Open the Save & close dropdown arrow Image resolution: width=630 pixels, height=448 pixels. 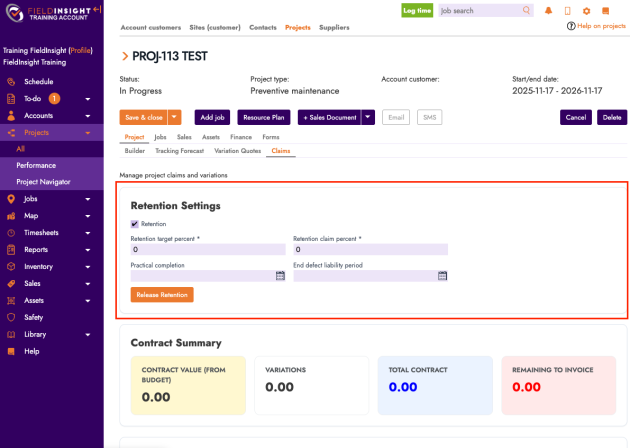(x=175, y=117)
